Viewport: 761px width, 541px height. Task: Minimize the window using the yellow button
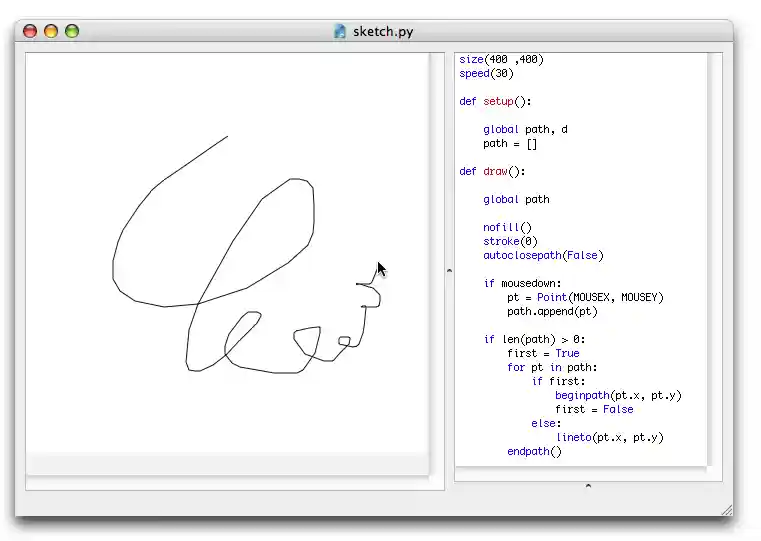51,31
